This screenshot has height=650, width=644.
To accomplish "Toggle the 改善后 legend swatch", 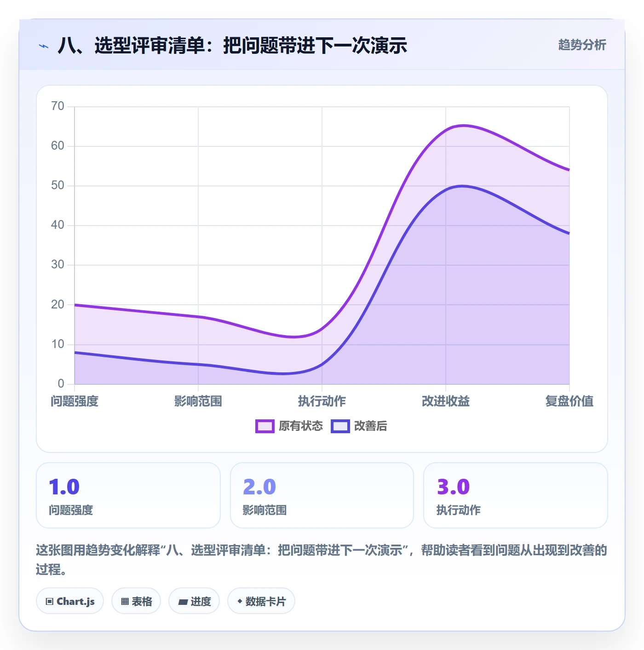I will [340, 426].
